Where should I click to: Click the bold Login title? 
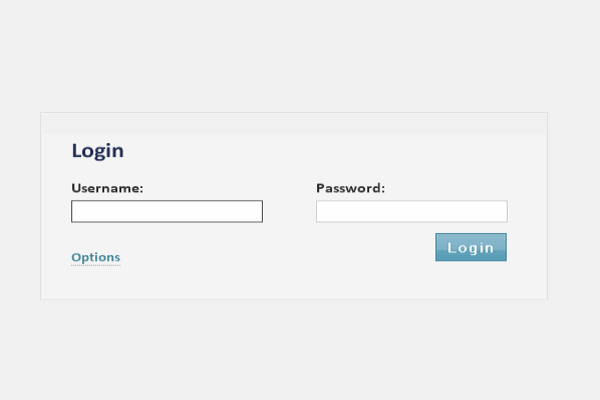click(98, 151)
